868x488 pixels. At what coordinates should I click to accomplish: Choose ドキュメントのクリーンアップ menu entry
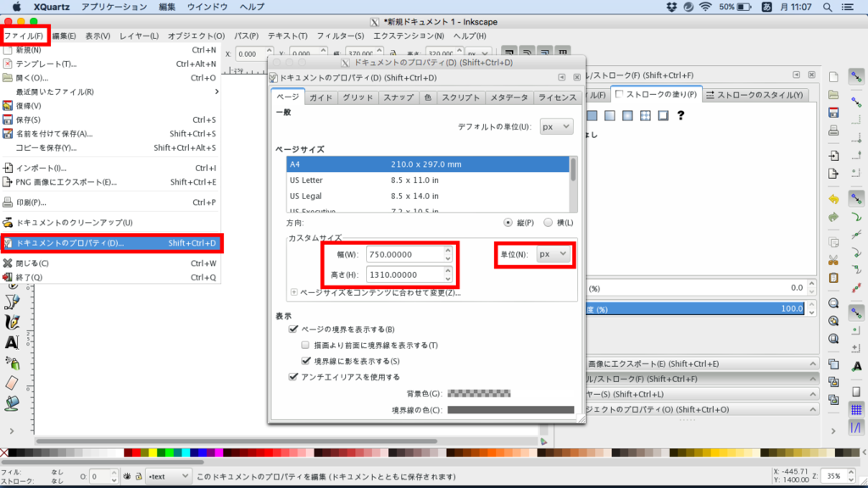[x=111, y=223]
